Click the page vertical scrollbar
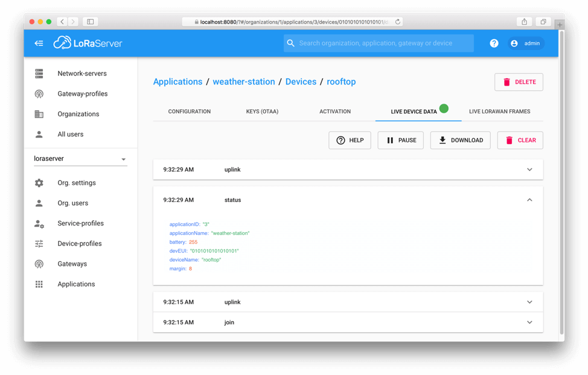The image size is (588, 375). click(x=561, y=183)
